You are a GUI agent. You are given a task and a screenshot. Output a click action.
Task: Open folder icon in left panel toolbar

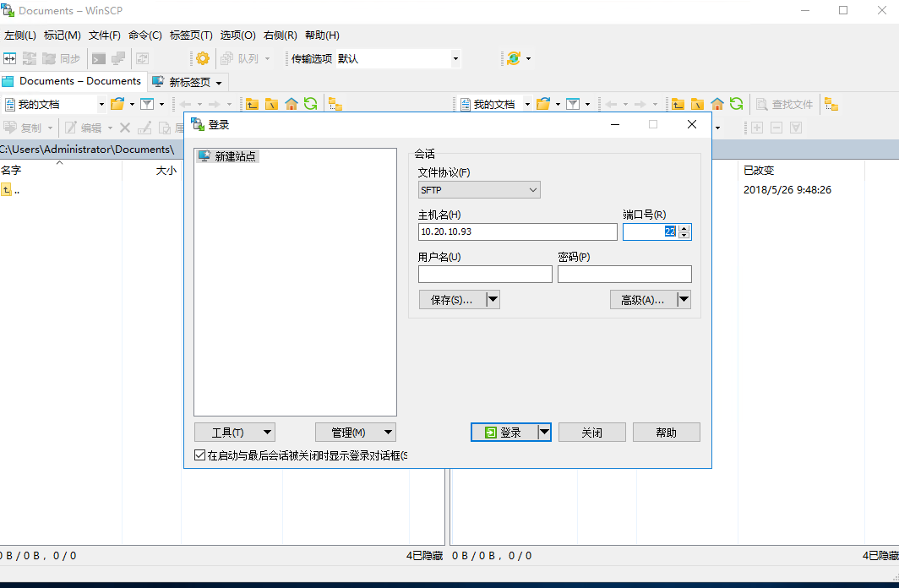[117, 104]
